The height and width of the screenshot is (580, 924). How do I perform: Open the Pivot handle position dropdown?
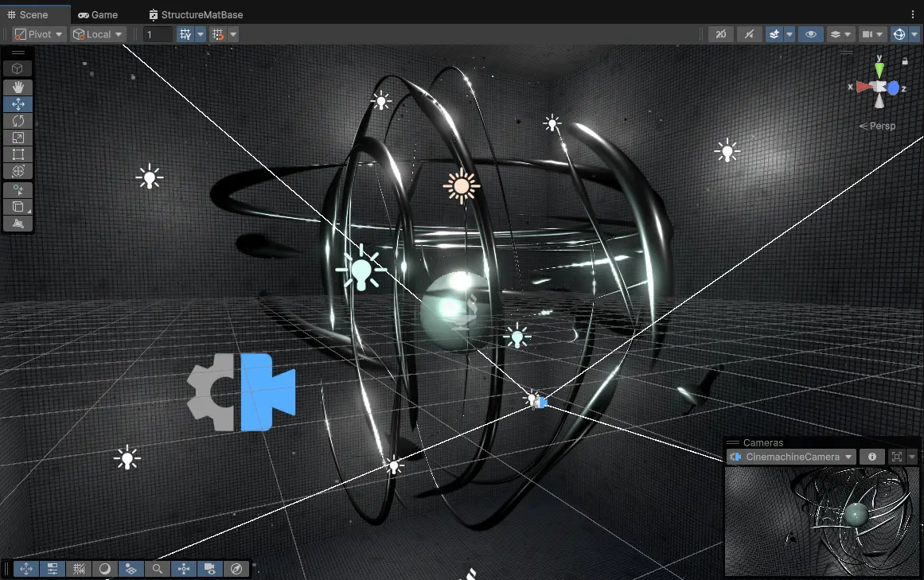point(39,34)
